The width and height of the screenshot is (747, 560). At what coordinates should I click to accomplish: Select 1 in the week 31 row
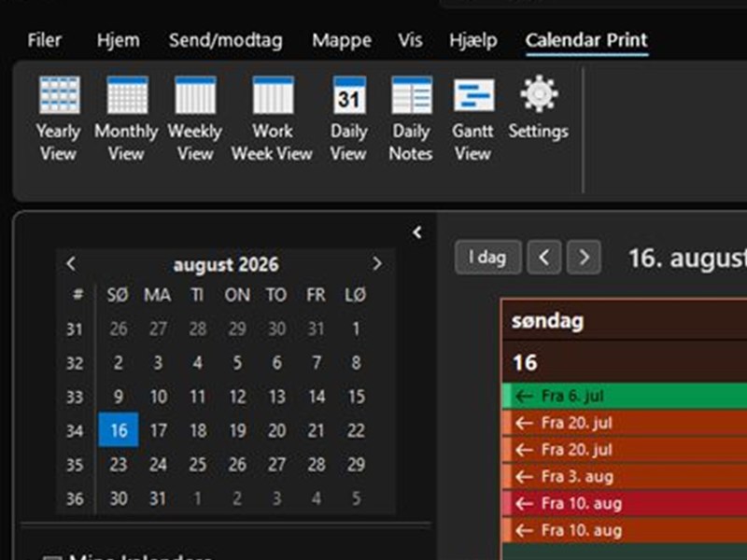click(x=356, y=329)
